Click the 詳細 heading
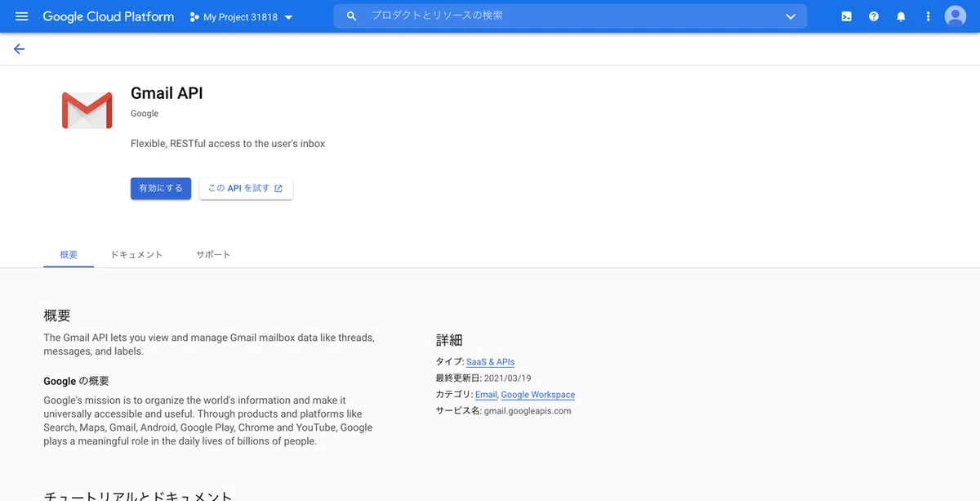 [449, 340]
